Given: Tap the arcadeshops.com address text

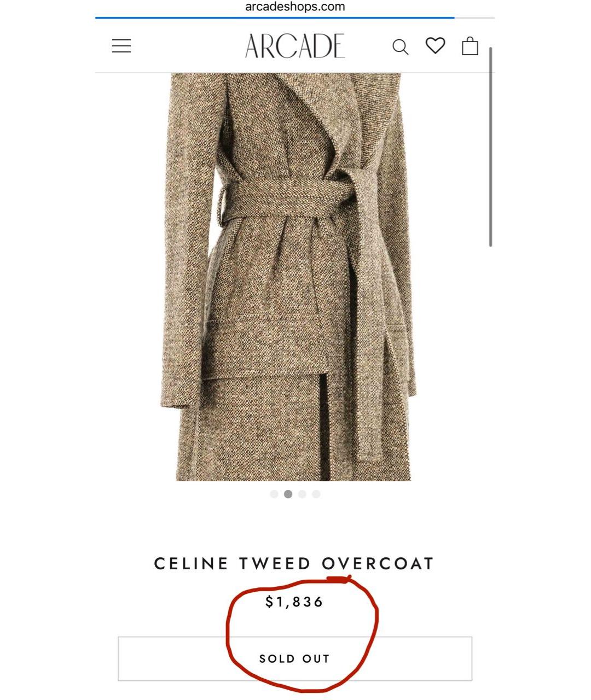Looking at the screenshot, I should [x=295, y=7].
